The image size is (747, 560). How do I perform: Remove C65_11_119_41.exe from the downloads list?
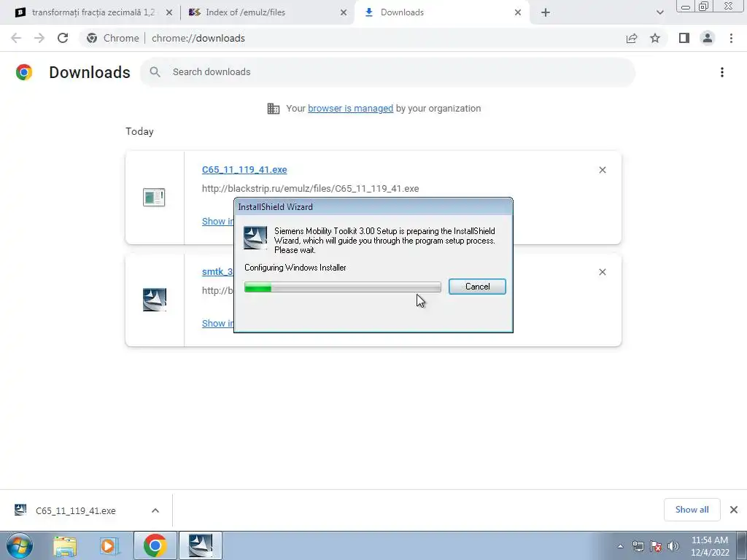click(x=602, y=170)
